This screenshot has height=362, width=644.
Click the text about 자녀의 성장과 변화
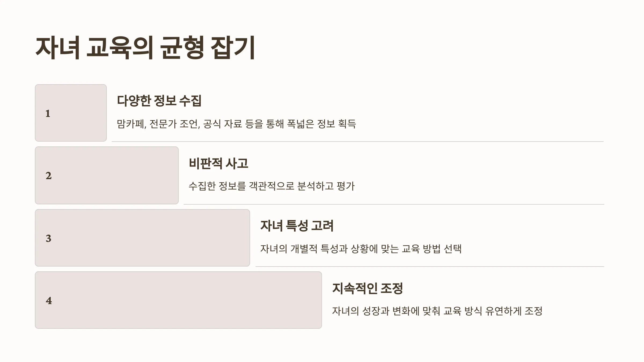point(437,311)
